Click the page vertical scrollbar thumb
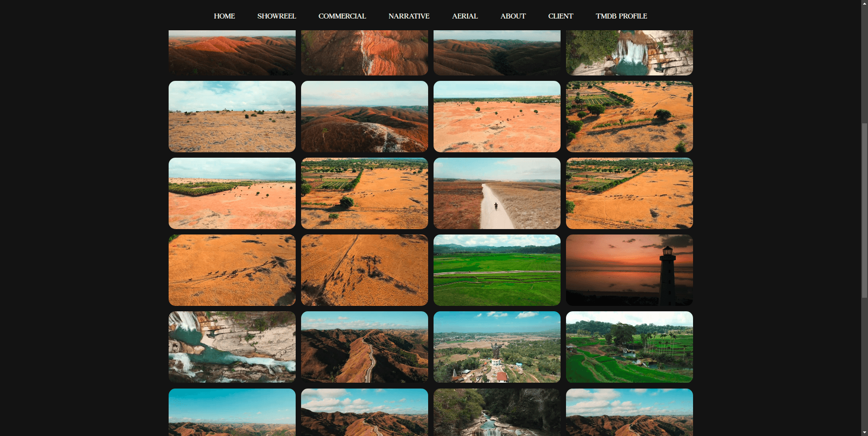 pyautogui.click(x=864, y=210)
